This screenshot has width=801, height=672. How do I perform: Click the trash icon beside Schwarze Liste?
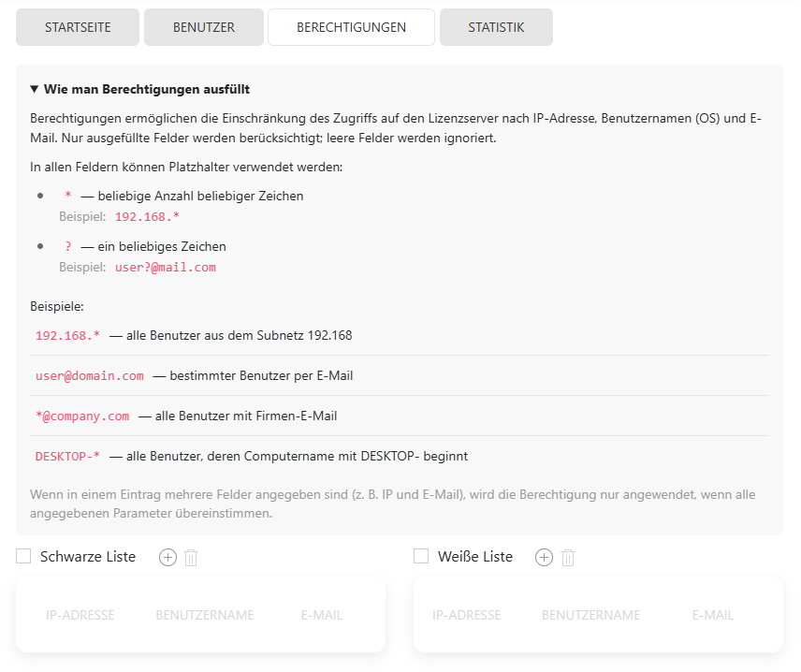click(191, 558)
